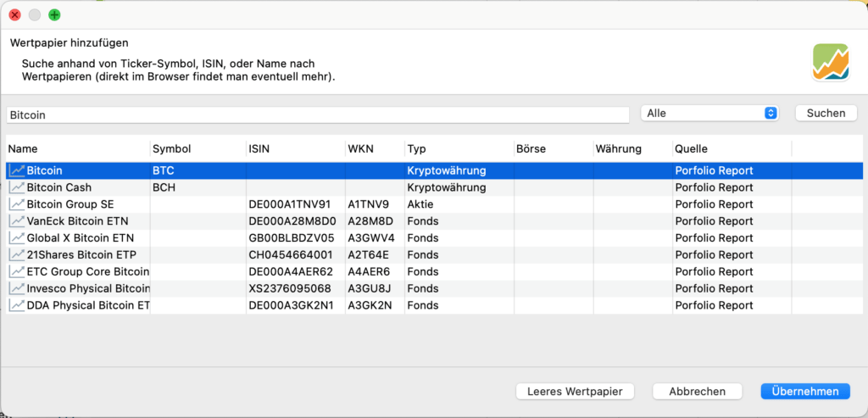
Task: Select the ETC Group Core Bitcoin name
Action: (88, 272)
